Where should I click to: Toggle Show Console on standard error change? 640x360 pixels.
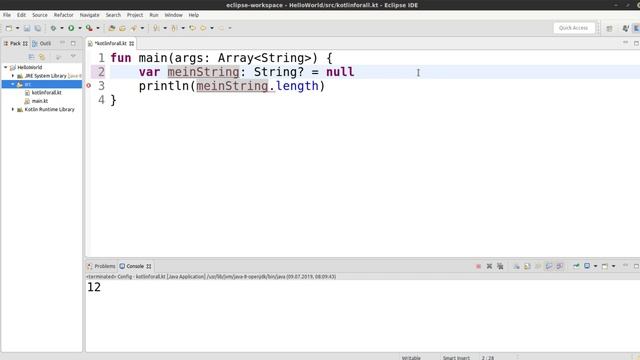click(x=560, y=267)
